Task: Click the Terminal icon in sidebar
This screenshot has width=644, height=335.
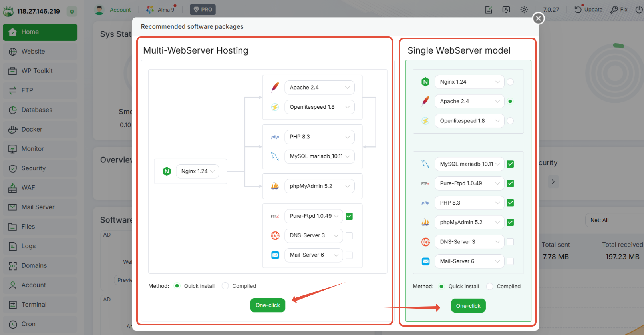Action: pos(13,305)
